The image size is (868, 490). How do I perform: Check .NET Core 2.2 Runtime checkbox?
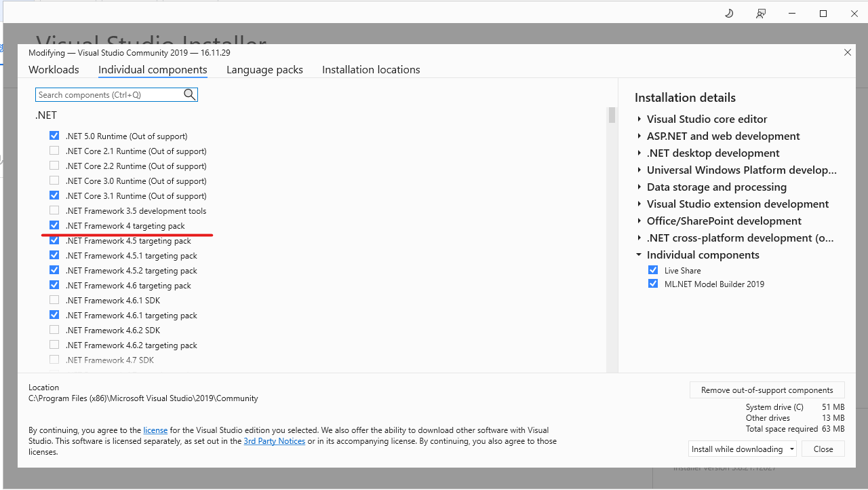(x=54, y=166)
